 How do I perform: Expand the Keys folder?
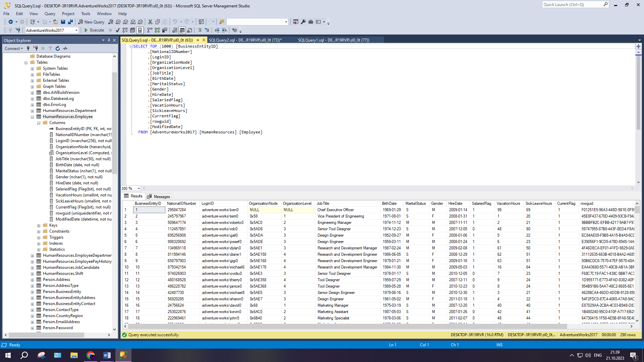[x=39, y=226]
